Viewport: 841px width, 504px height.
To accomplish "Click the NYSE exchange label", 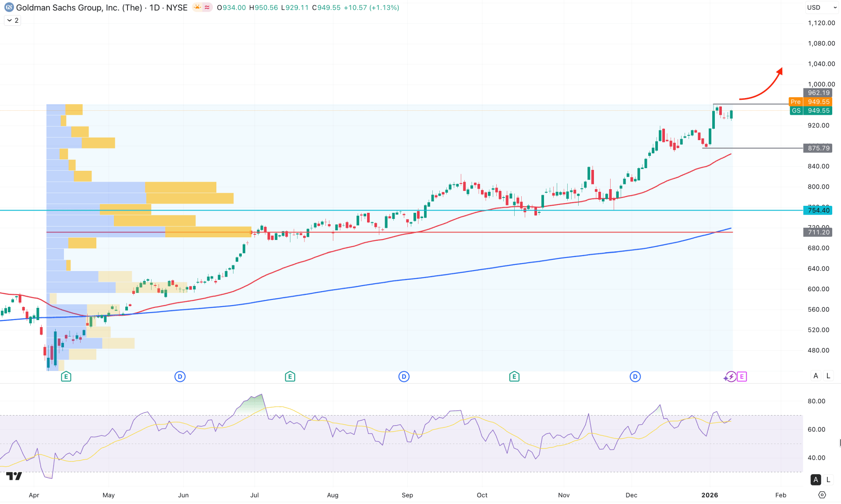I will tap(177, 7).
